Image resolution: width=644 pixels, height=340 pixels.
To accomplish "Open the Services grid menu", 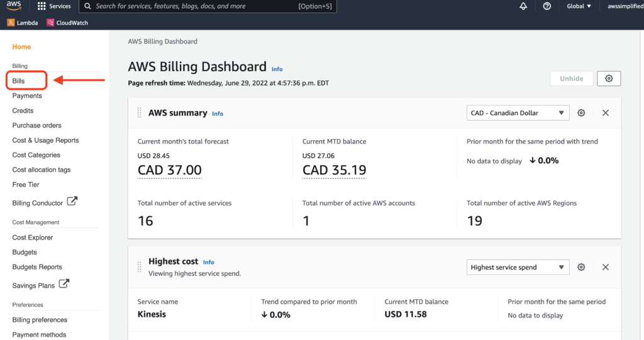I will tap(54, 6).
